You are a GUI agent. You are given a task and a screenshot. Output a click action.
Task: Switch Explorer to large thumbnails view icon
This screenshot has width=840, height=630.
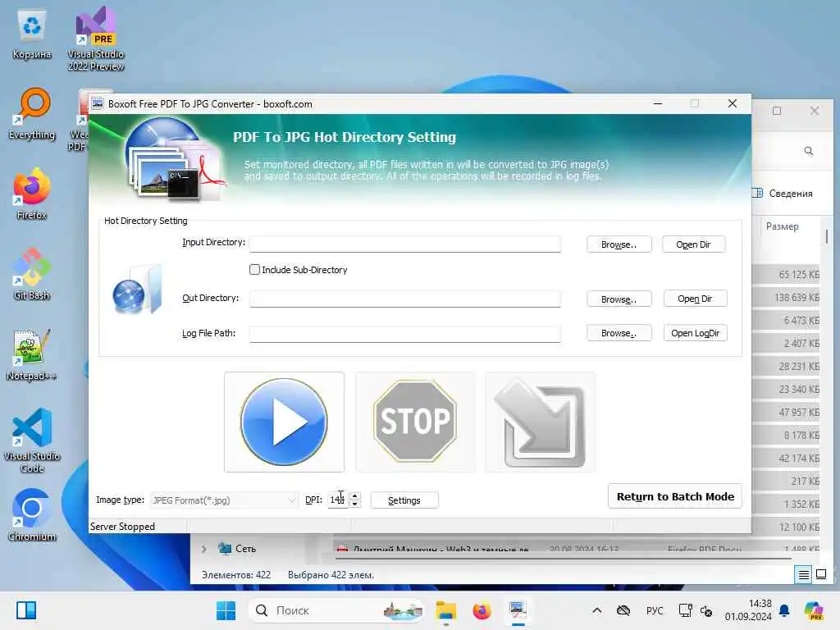820,575
